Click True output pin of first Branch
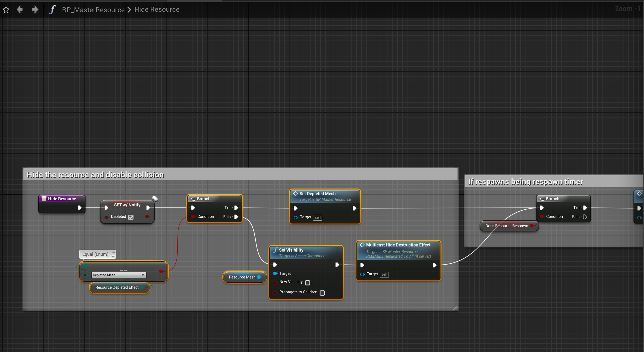 tap(236, 208)
